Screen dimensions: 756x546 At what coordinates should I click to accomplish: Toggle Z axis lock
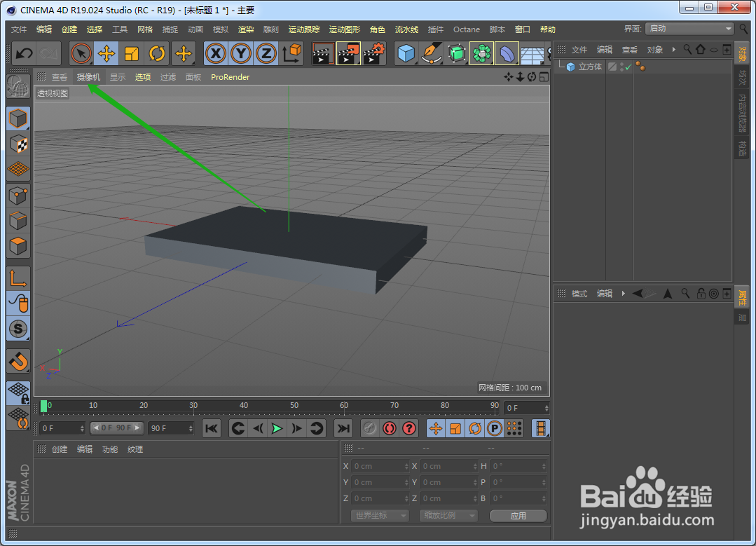[x=266, y=53]
